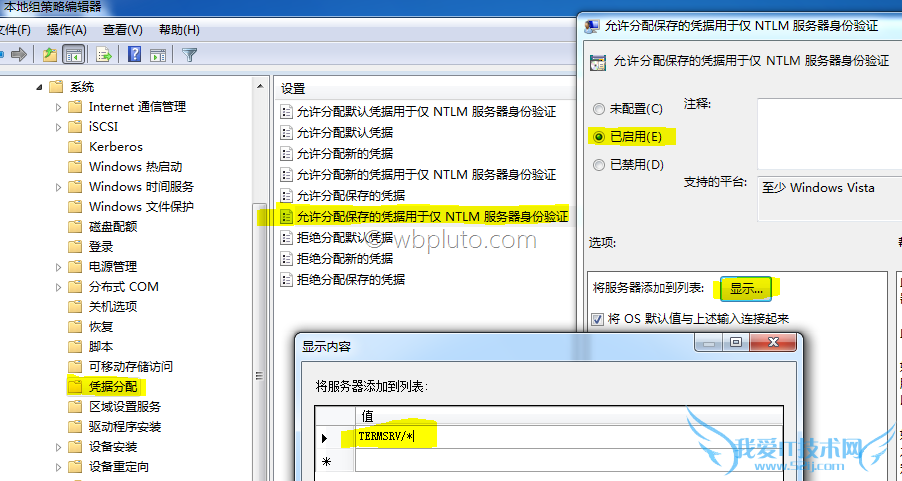Click the 区域设置服务 folder icon
The width and height of the screenshot is (902, 481).
pos(75,407)
